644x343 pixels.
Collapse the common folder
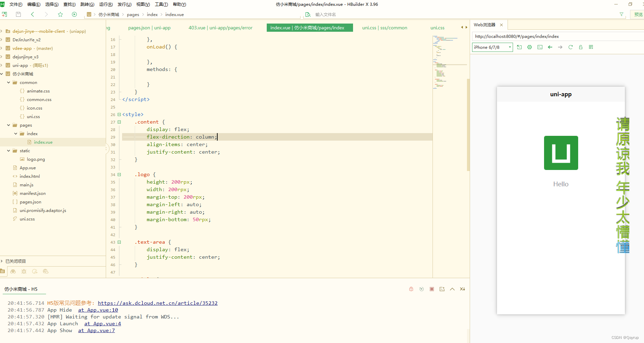click(x=9, y=83)
